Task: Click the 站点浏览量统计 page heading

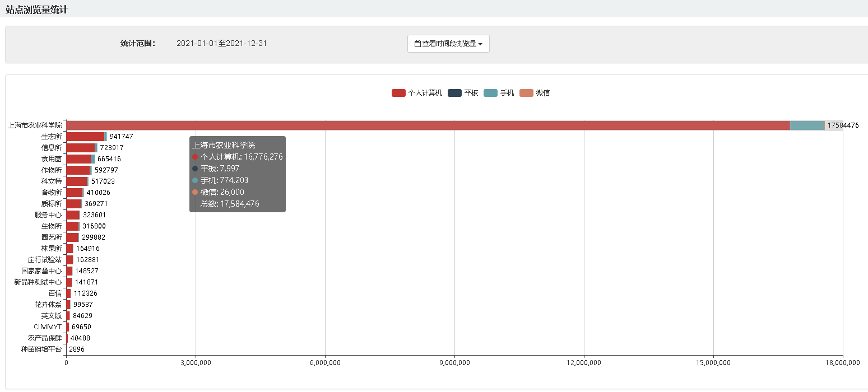Action: [x=37, y=10]
